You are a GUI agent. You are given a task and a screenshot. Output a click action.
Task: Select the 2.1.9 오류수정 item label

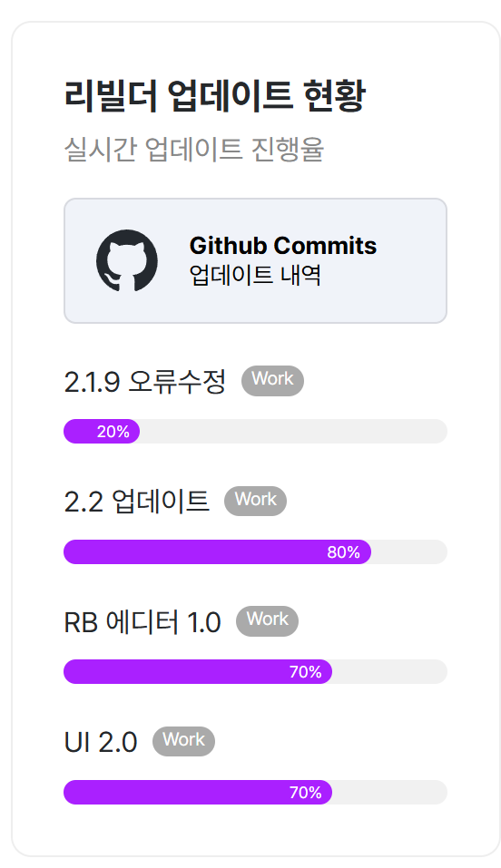click(144, 382)
